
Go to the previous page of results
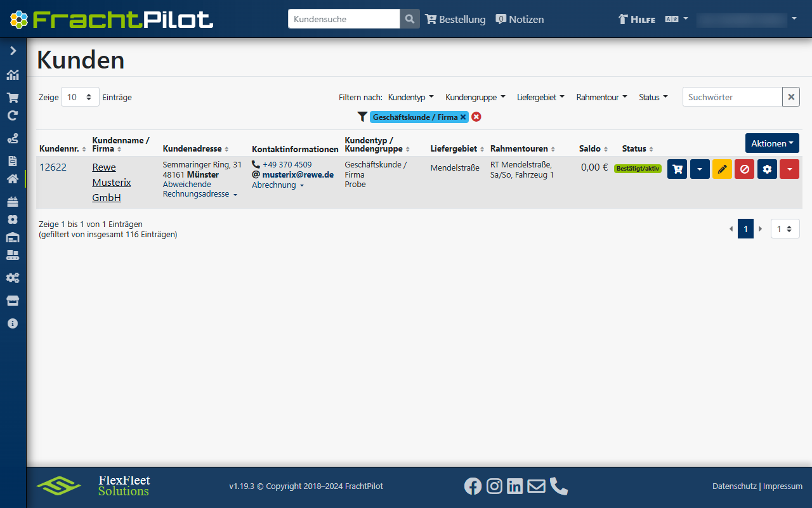point(731,229)
